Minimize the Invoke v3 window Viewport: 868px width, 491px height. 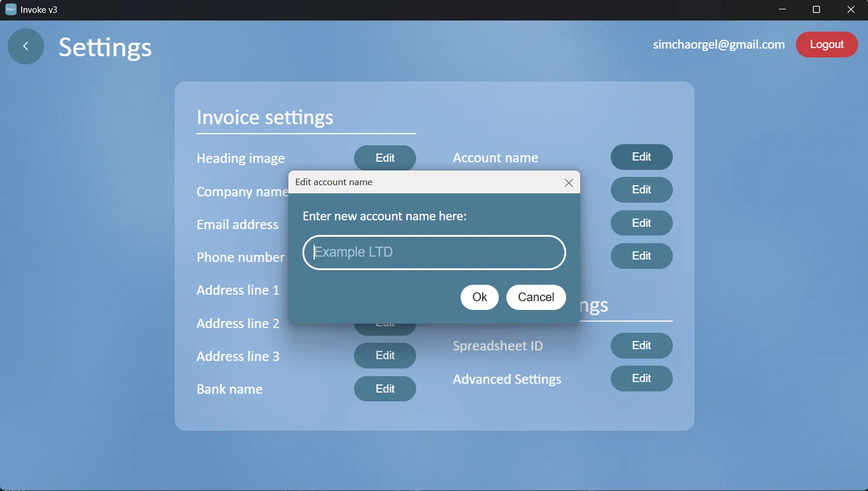pyautogui.click(x=782, y=9)
